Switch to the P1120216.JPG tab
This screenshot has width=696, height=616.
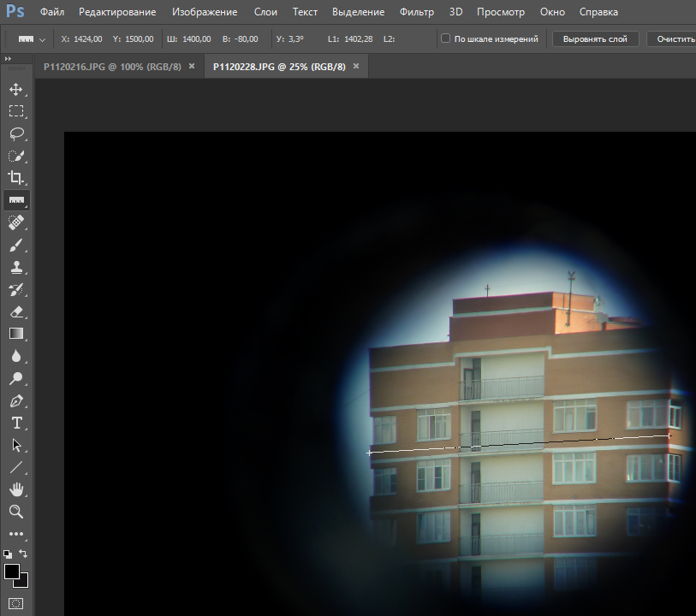tap(112, 67)
